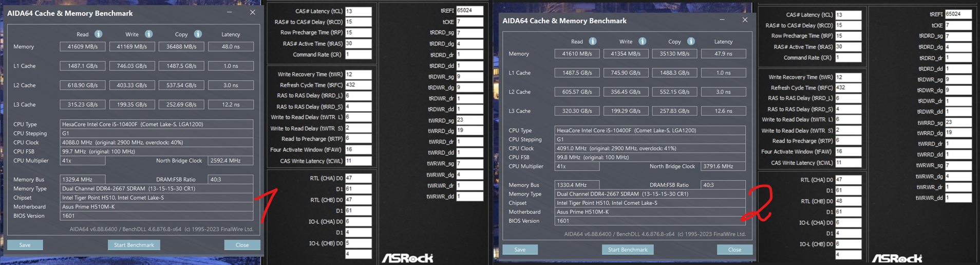The height and width of the screenshot is (265, 980).
Task: Click the tREFI field in right timing panel
Action: pos(958,14)
